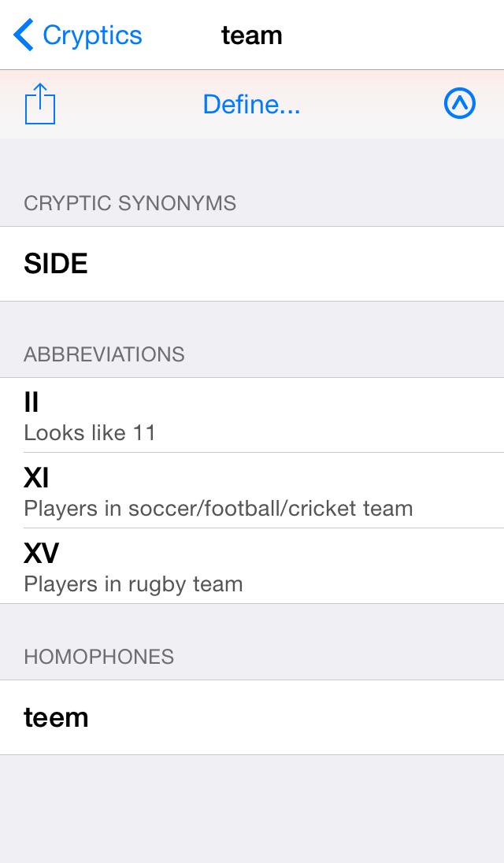
Task: Select the Abbreviations section heading
Action: (x=105, y=354)
